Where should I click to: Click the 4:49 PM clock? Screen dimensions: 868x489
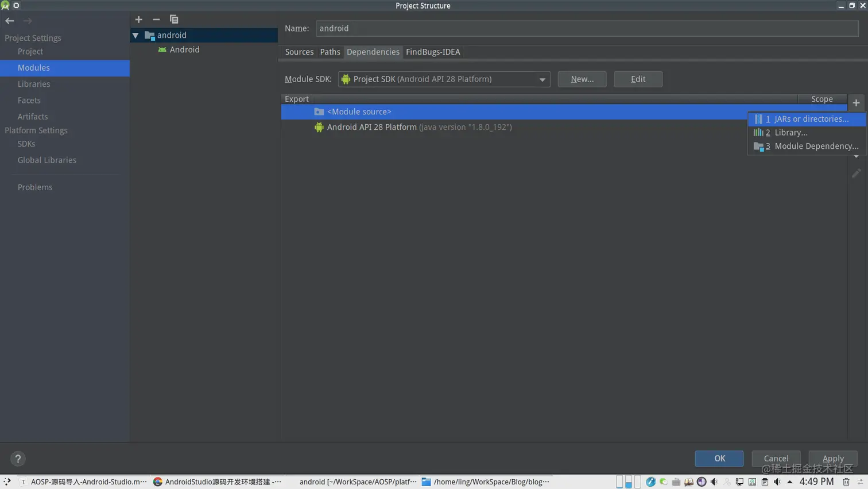pyautogui.click(x=816, y=482)
